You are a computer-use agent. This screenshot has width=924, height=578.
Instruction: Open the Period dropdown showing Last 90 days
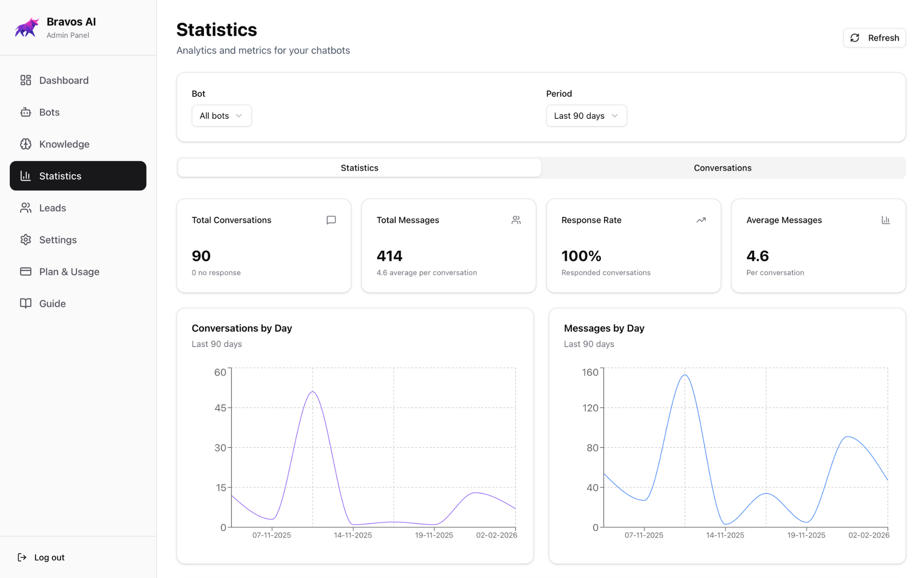pyautogui.click(x=586, y=116)
